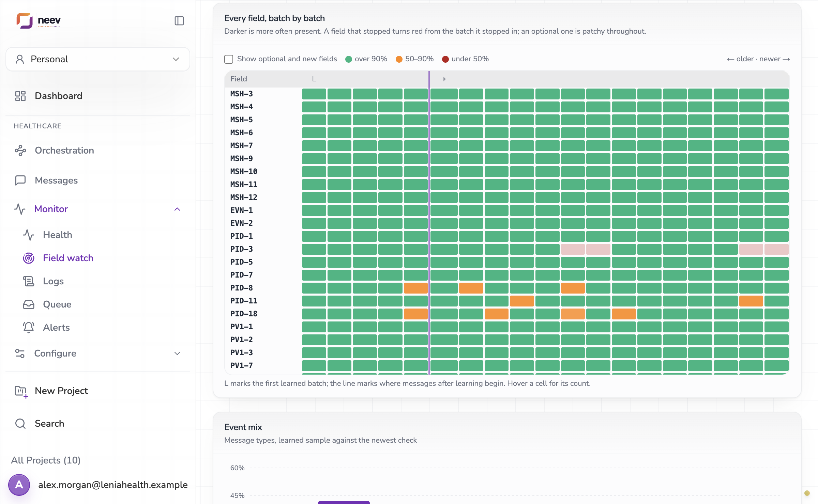The image size is (818, 504).
Task: Click the neev logo
Action: coord(39,21)
